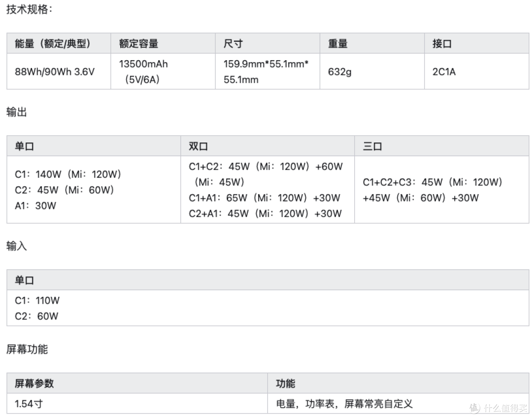This screenshot has width=532, height=419.
Task: Click the '(Mi: 45W)' continuation line
Action: (219, 182)
